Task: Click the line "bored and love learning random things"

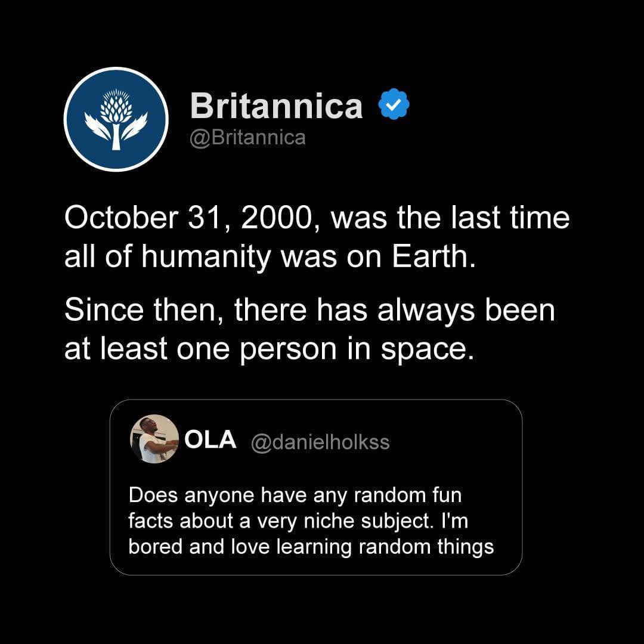Action: point(311,546)
